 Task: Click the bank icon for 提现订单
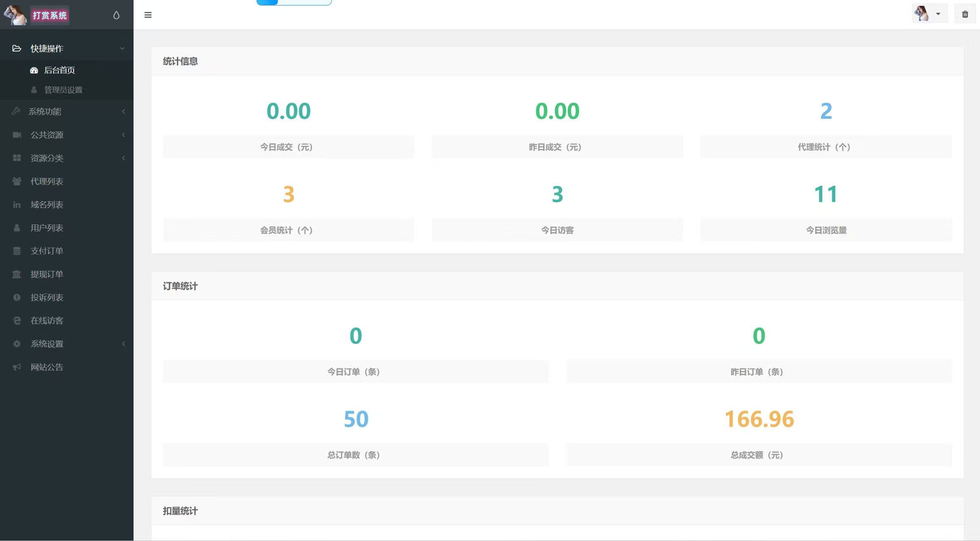(x=16, y=274)
